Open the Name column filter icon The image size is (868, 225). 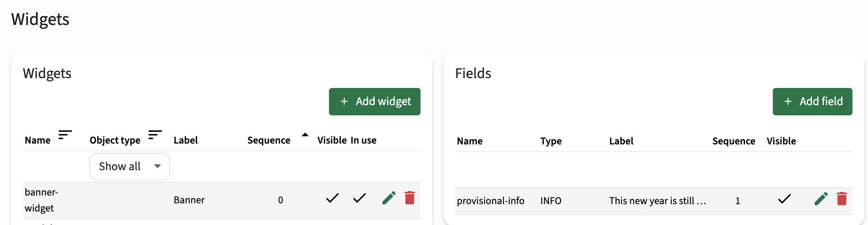(x=65, y=135)
